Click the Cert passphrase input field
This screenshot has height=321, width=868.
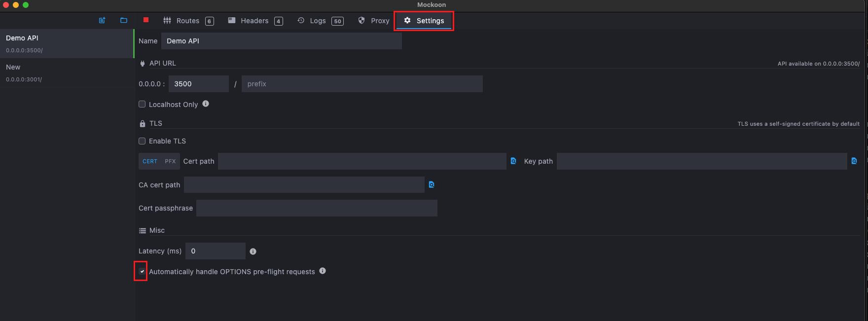[317, 208]
